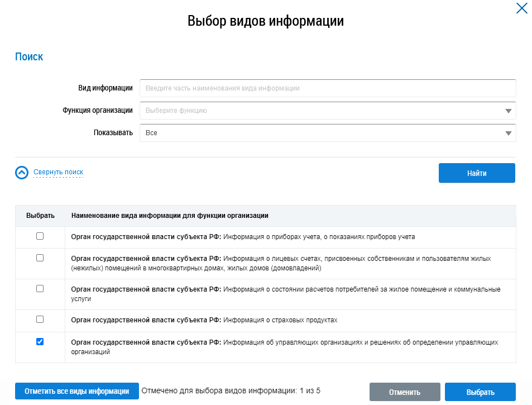This screenshot has height=405, width=532.
Task: Click the Функция организации combo box field
Action: pos(321,111)
